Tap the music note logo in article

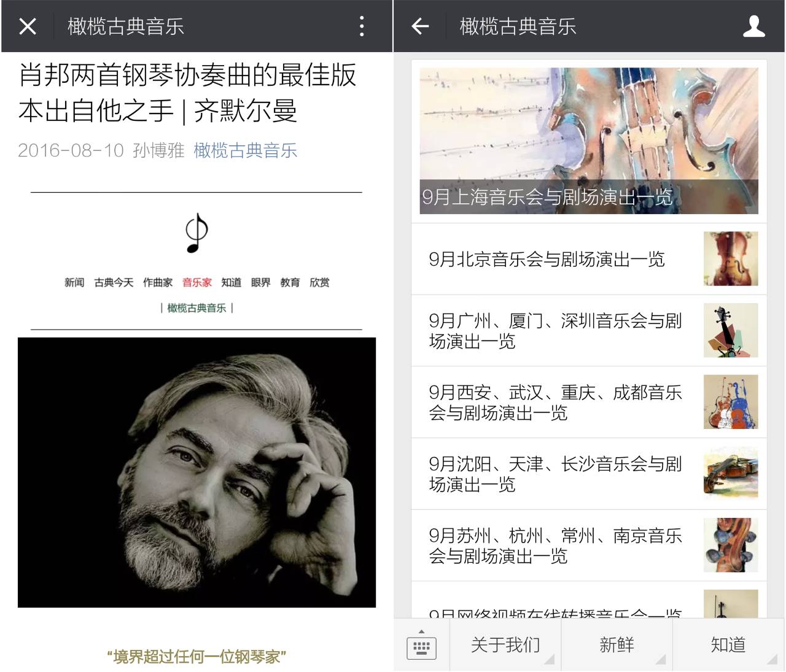(x=196, y=233)
